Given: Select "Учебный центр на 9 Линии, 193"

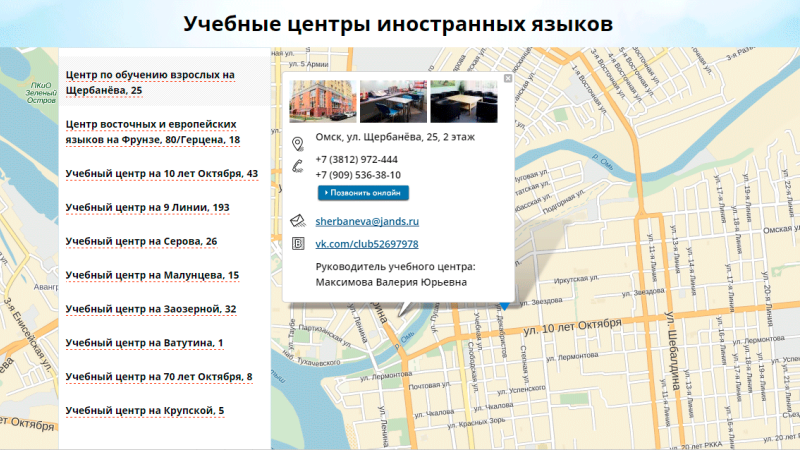Looking at the screenshot, I should (147, 207).
